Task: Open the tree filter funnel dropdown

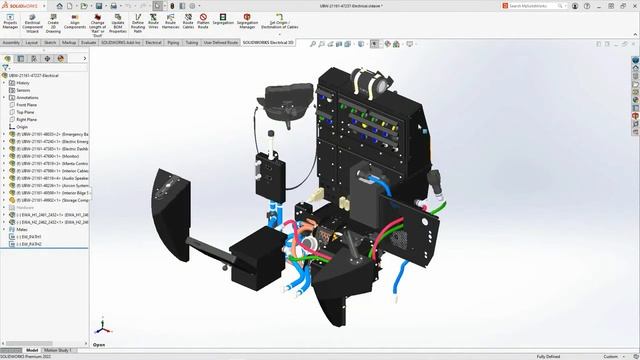Action: click(6, 68)
